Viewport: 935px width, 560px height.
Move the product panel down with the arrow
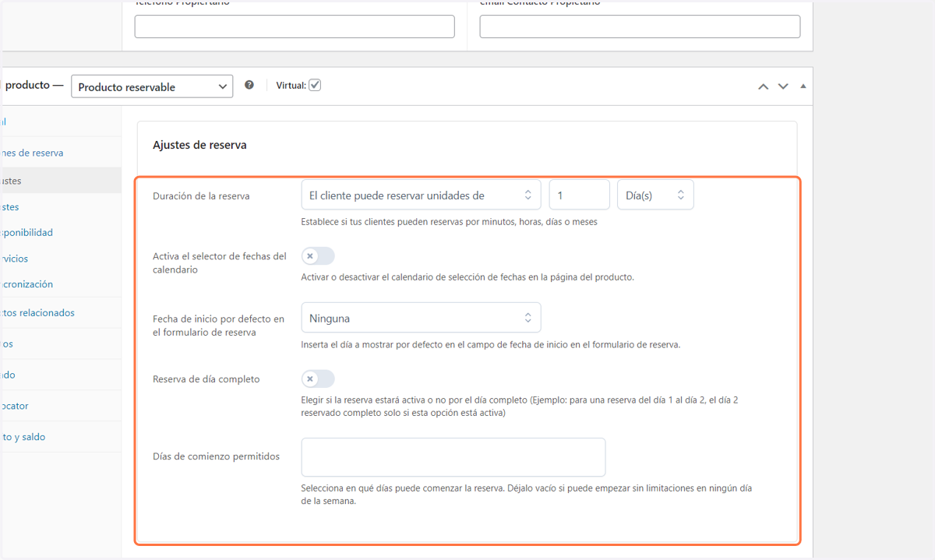click(784, 86)
